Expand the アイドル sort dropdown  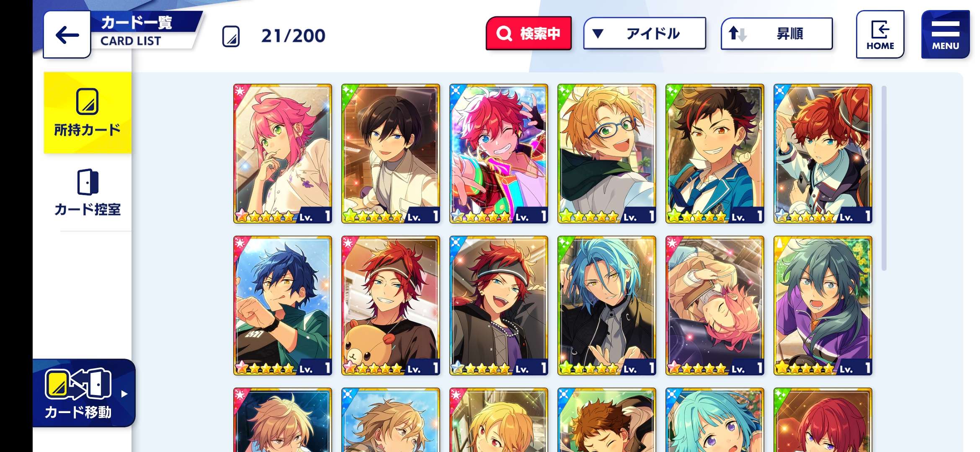(x=645, y=33)
